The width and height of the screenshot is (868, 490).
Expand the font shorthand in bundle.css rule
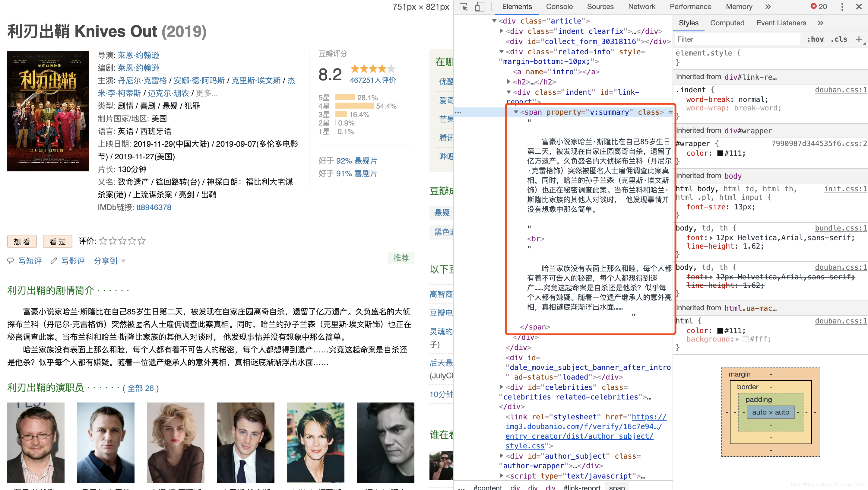point(711,237)
